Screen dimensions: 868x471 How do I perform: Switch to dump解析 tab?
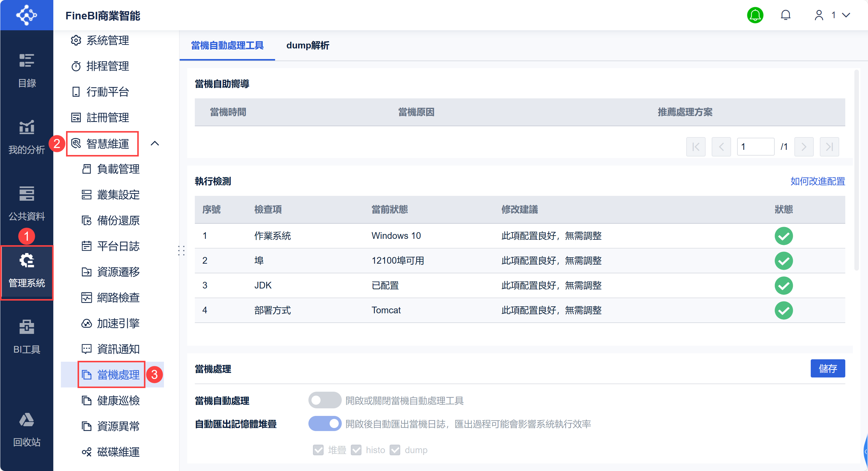(308, 45)
